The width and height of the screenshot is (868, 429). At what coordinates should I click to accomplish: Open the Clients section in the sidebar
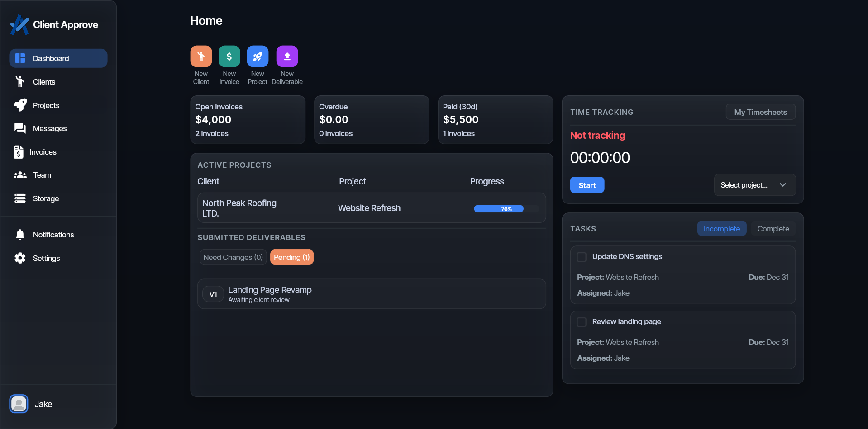coord(44,82)
